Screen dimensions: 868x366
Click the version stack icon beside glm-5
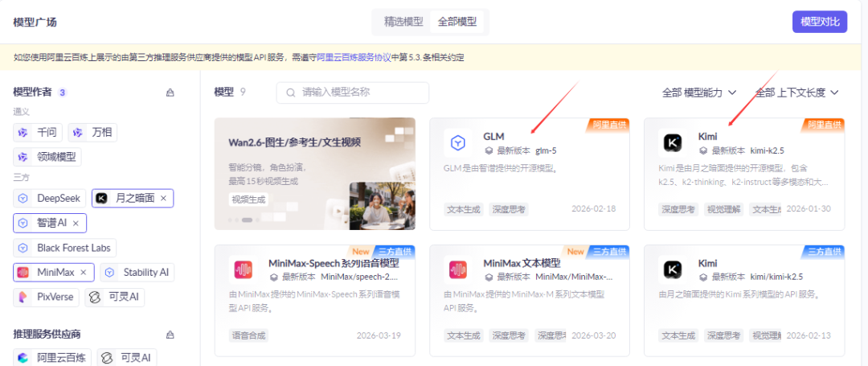click(489, 150)
